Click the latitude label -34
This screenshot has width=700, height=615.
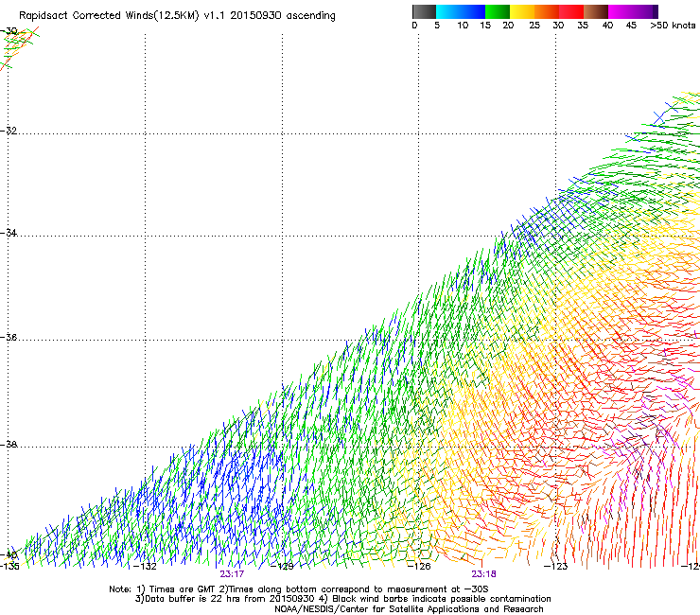[x=9, y=233]
